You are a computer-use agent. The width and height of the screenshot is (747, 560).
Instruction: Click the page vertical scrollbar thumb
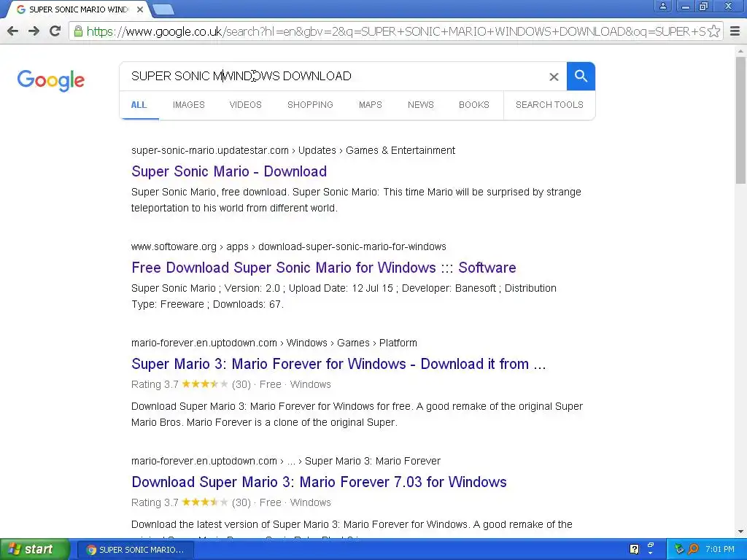click(x=741, y=120)
